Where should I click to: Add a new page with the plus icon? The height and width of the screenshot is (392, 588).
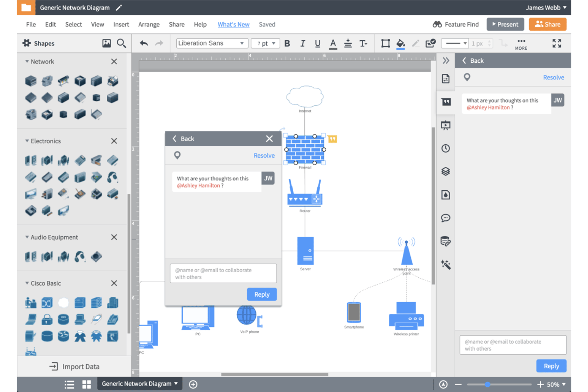(x=193, y=384)
